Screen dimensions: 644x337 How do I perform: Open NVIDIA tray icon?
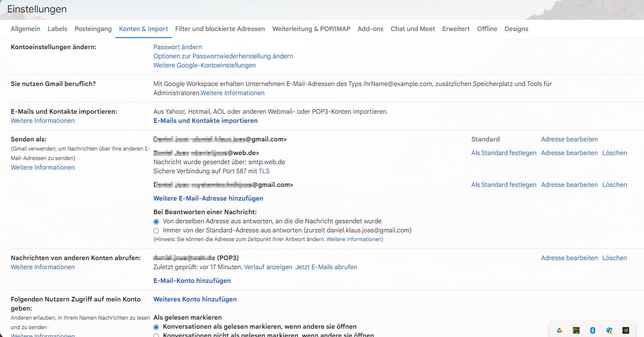(626, 330)
